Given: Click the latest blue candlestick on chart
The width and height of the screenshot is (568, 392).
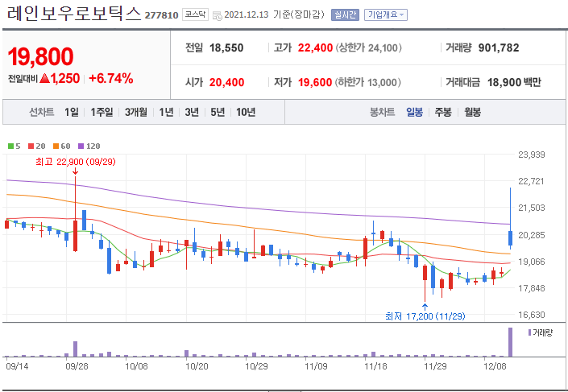Looking at the screenshot, I should 511,238.
